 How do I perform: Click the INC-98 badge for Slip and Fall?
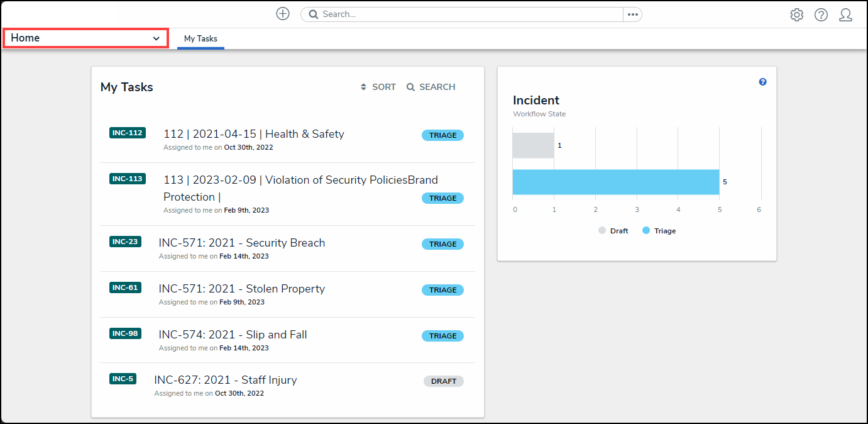click(x=125, y=333)
